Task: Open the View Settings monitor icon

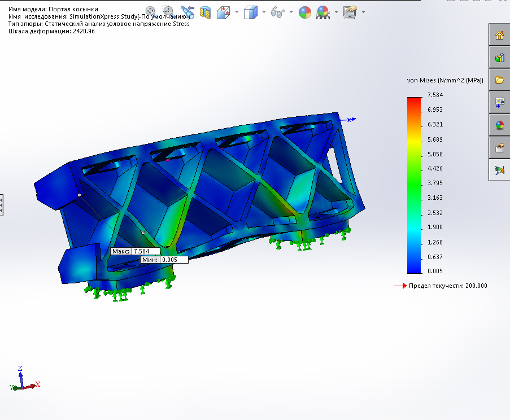Action: [350, 12]
